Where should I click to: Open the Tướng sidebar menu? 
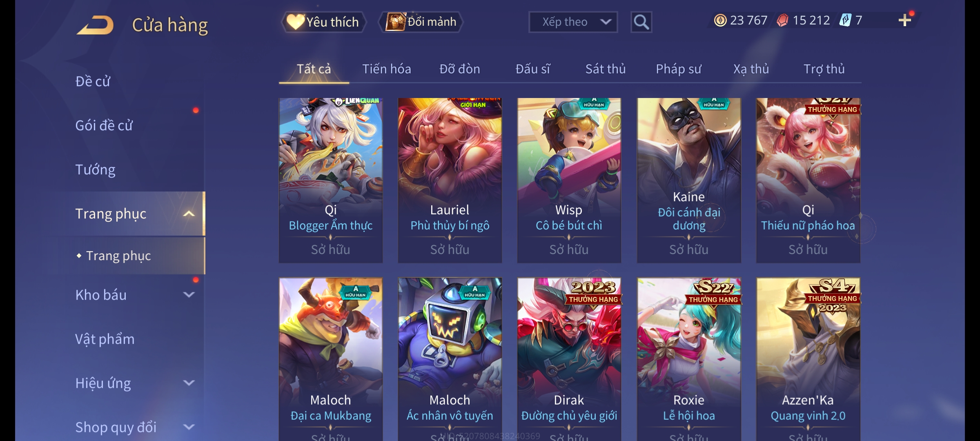(x=95, y=169)
